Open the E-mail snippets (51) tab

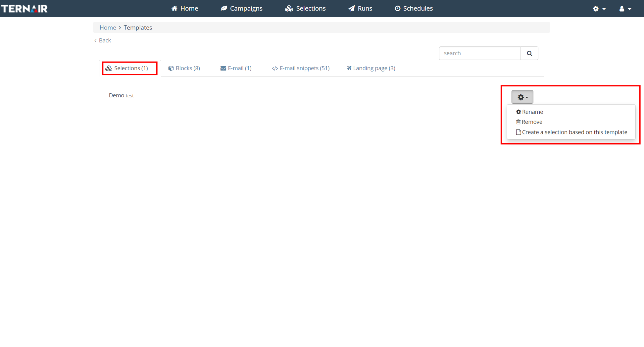pos(301,68)
